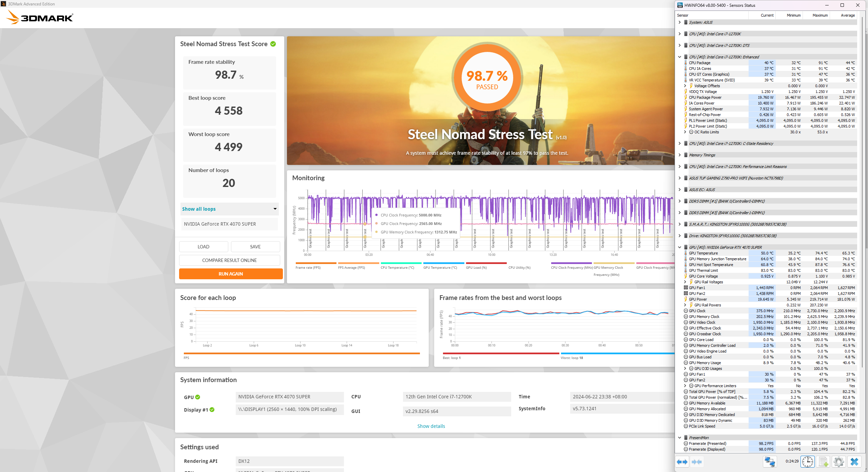The height and width of the screenshot is (472, 868).
Task: Toggle CPU Clock Frequency (MHz) series in legend
Action: point(571,265)
